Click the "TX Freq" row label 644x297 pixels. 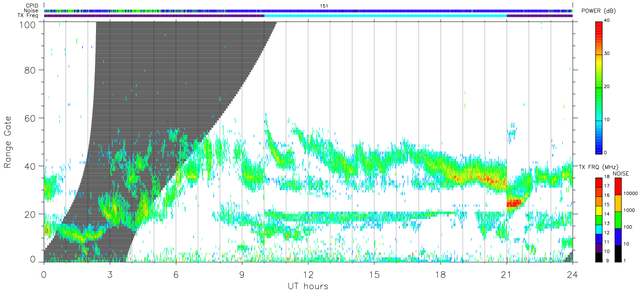tap(27, 15)
